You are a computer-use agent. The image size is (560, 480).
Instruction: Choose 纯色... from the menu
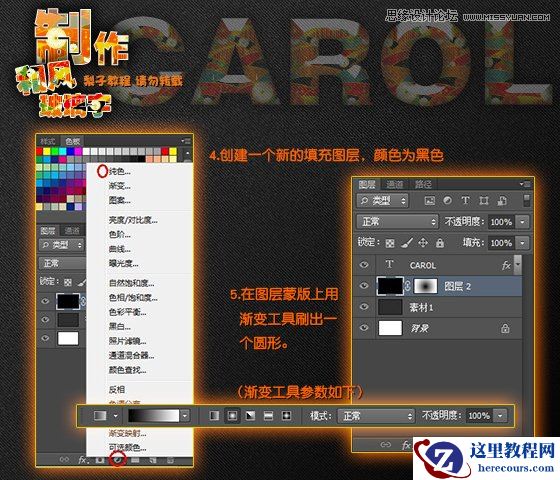pos(120,171)
